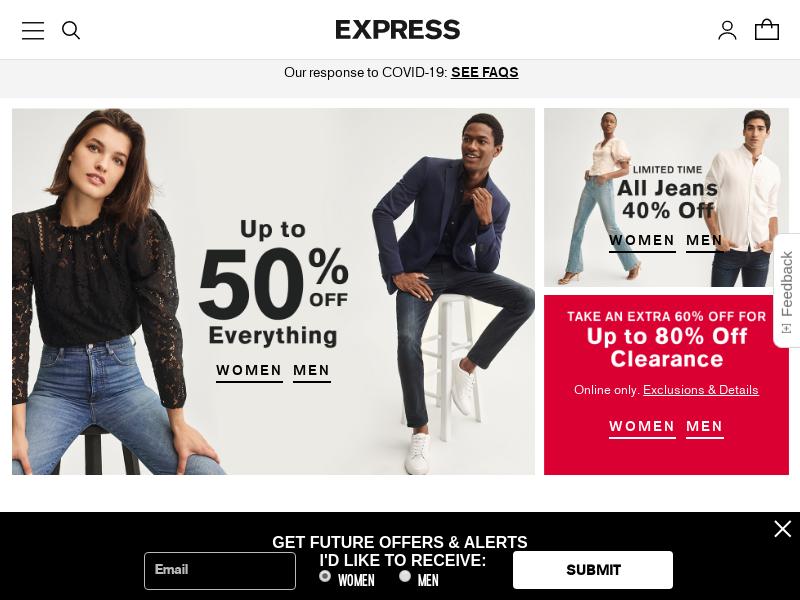Open the search magnifier icon
The height and width of the screenshot is (600, 800).
tap(71, 31)
